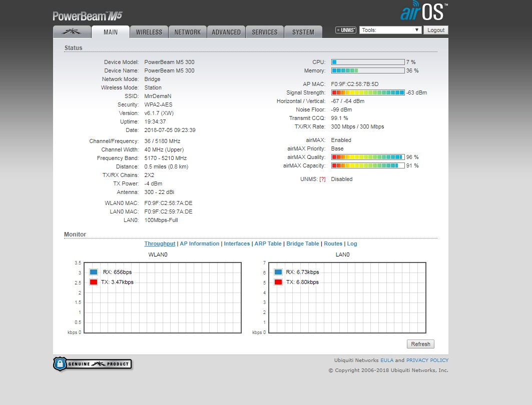532x405 pixels.
Task: Open the Bridge Table
Action: [x=303, y=243]
